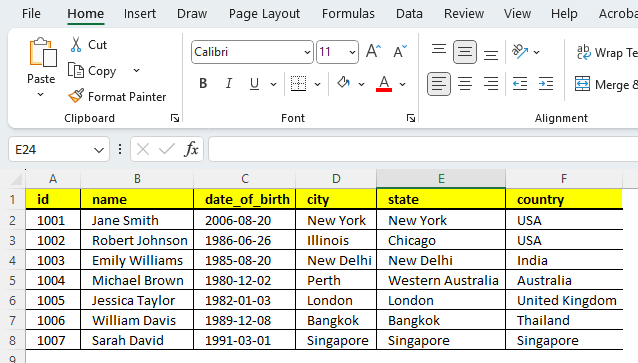Switch to Page Layout tab
638x363 pixels.
[x=264, y=14]
